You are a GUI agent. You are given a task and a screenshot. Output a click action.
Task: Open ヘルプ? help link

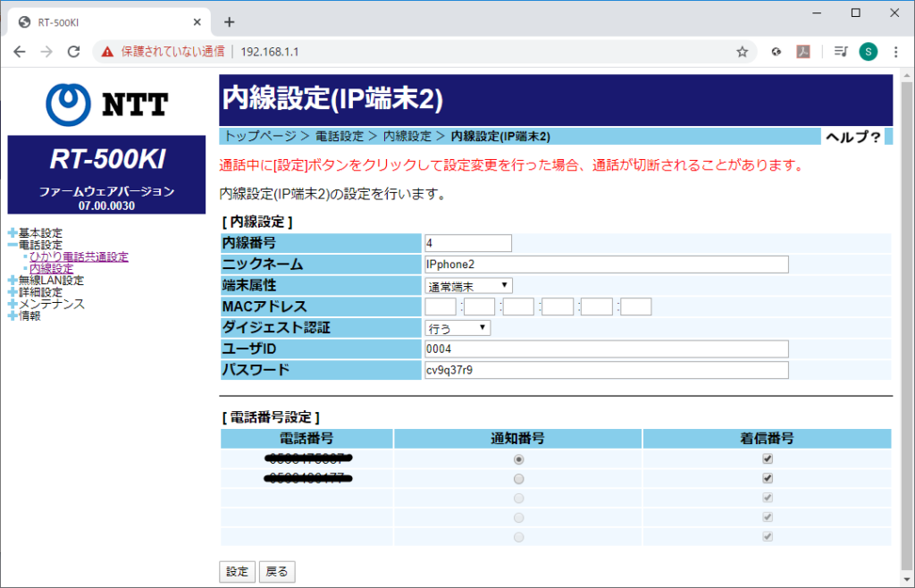pyautogui.click(x=852, y=137)
